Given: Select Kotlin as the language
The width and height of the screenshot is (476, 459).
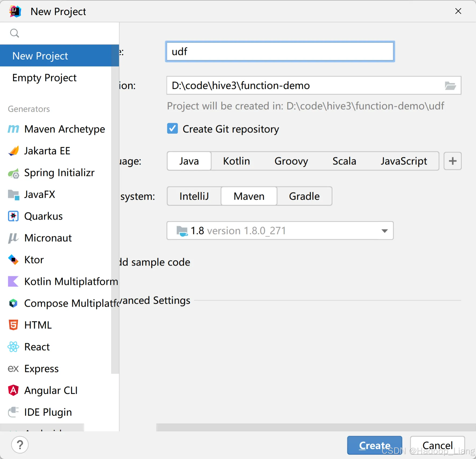Looking at the screenshot, I should [x=237, y=161].
